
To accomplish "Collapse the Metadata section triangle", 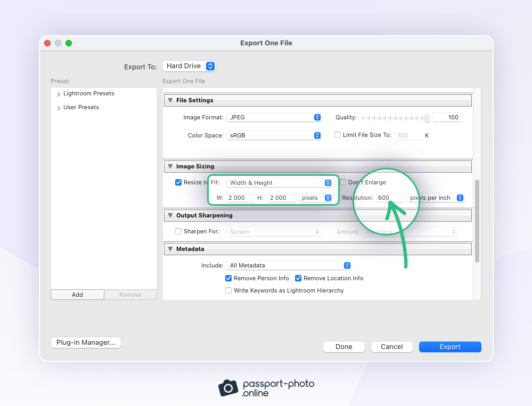I will point(170,249).
